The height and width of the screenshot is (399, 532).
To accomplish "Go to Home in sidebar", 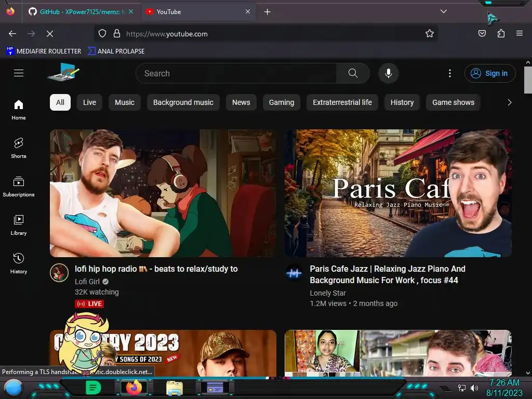I will click(19, 110).
